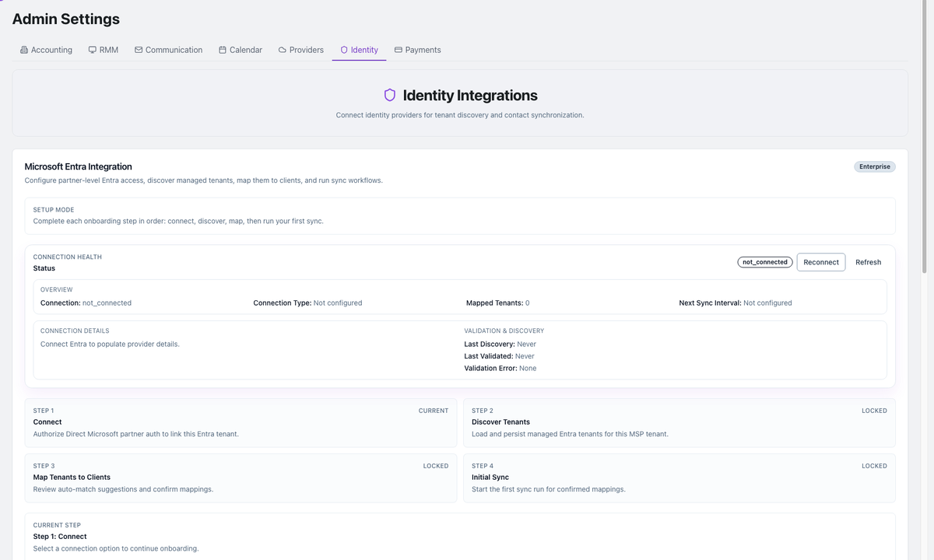Screen dimensions: 934x560
Task: Click the LOCKED label on Step 2
Action: pyautogui.click(x=874, y=411)
